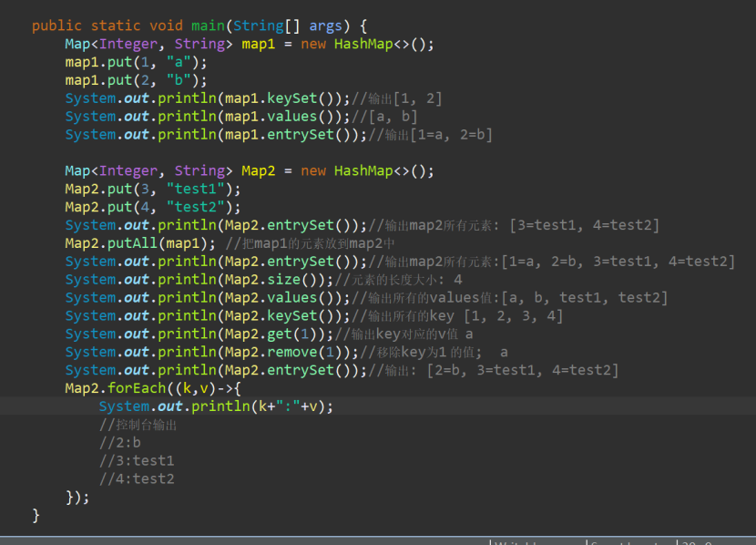Screen dimensions: 756x545
Task: Click the comment '//[a, b]' after map1.values
Action: coord(384,117)
